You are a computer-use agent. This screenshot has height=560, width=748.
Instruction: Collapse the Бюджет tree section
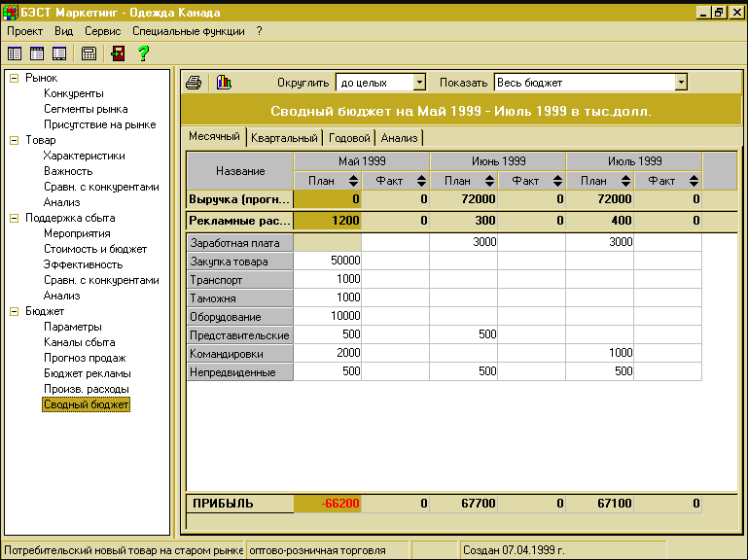tap(14, 311)
